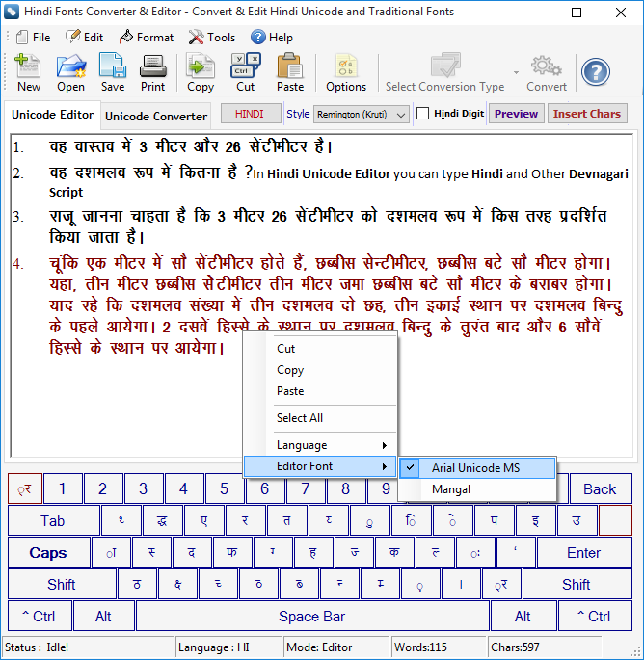Click the Space Bar key

[x=312, y=617]
